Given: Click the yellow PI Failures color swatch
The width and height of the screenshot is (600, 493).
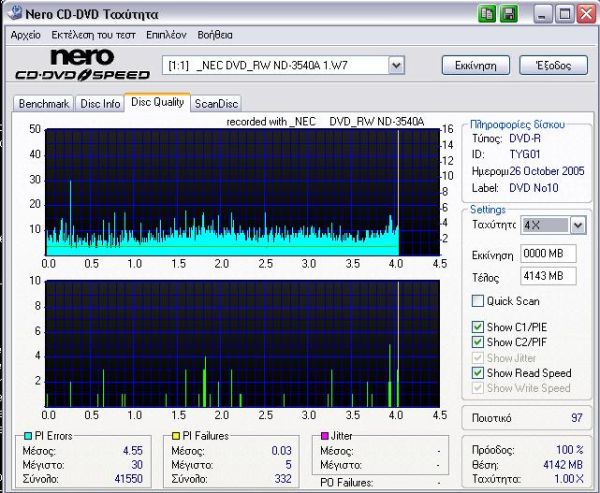Looking at the screenshot, I should 176,436.
